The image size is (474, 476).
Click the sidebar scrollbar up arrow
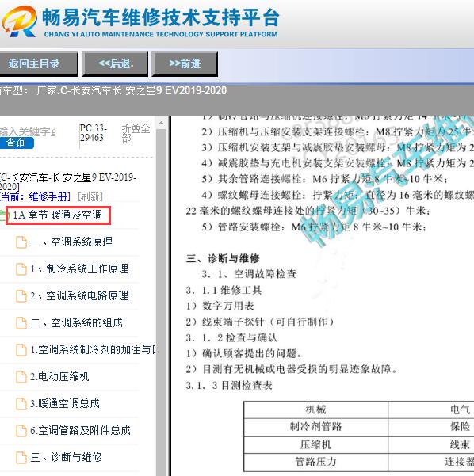click(162, 123)
